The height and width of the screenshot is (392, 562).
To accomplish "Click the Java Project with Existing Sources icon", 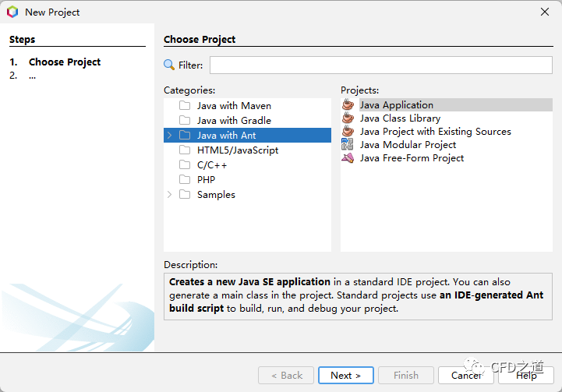I will pyautogui.click(x=348, y=132).
